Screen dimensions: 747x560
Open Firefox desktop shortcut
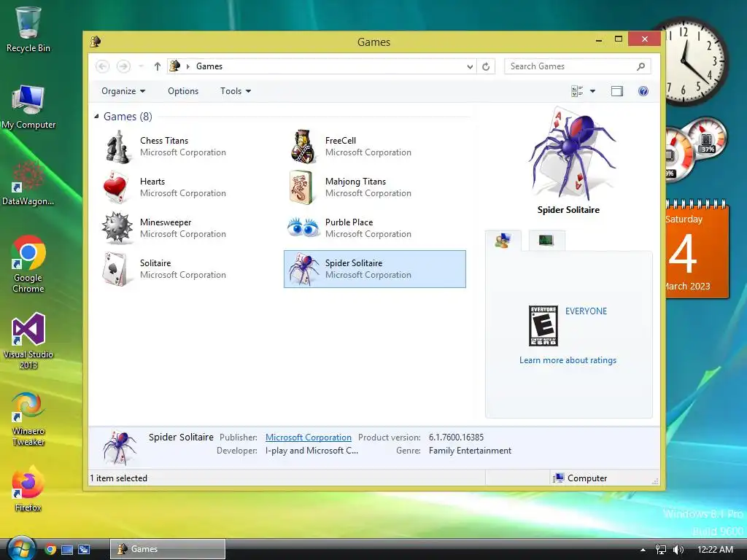click(28, 489)
